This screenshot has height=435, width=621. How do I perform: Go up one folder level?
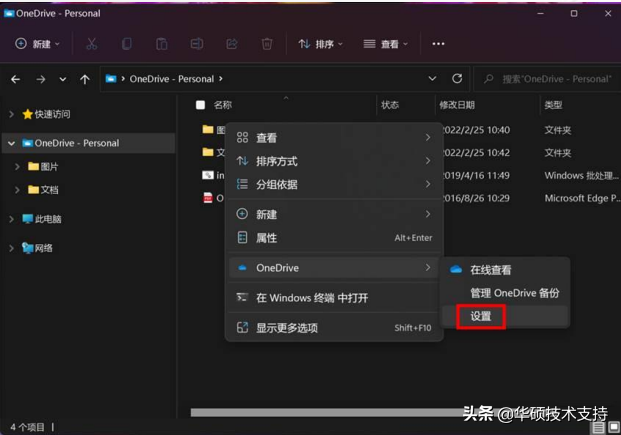[84, 79]
